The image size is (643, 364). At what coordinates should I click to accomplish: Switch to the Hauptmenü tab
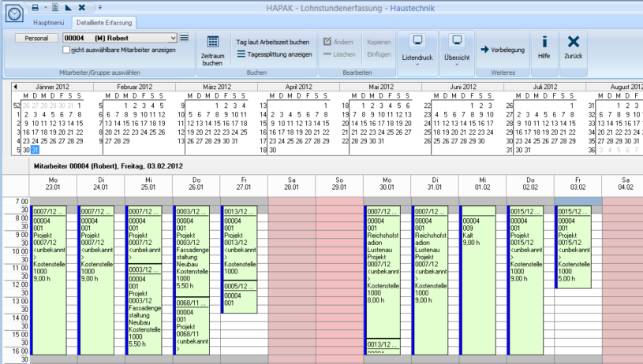(x=49, y=23)
